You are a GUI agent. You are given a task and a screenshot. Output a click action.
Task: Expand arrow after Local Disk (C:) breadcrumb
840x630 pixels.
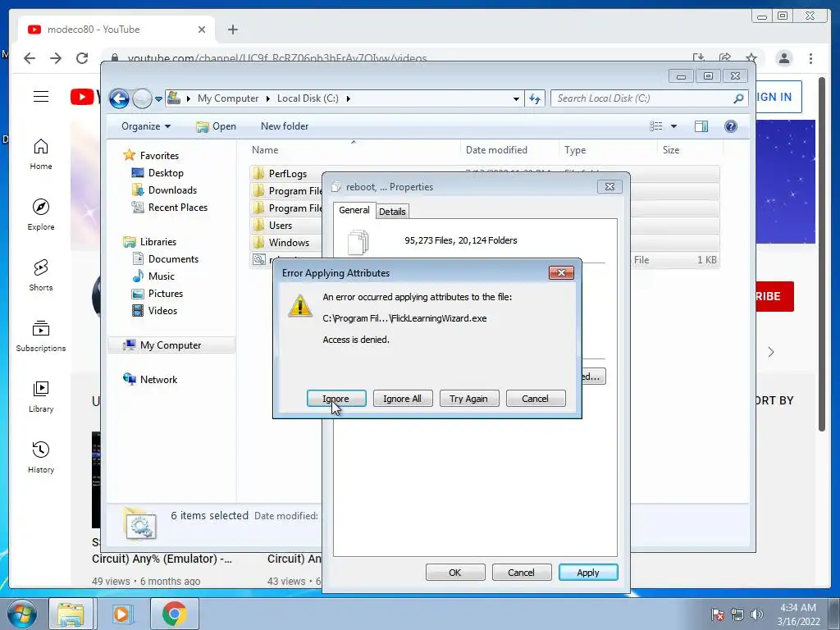(348, 98)
